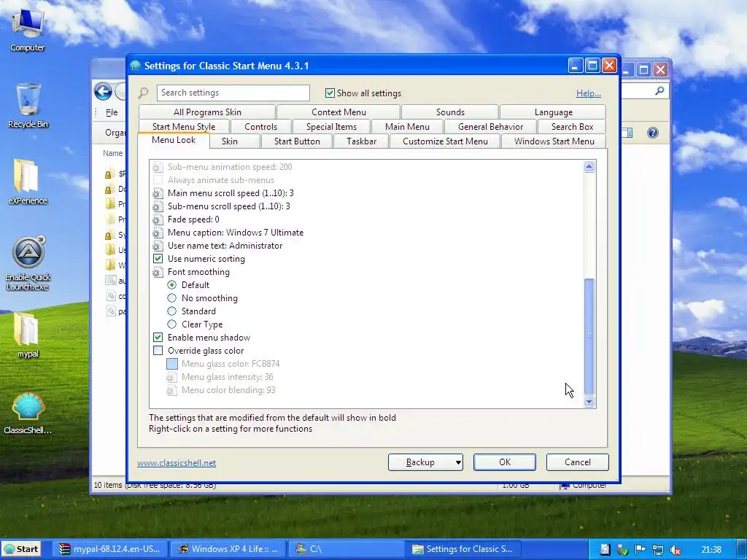Click the Search settings input field
Image resolution: width=747 pixels, height=560 pixels.
[233, 93]
